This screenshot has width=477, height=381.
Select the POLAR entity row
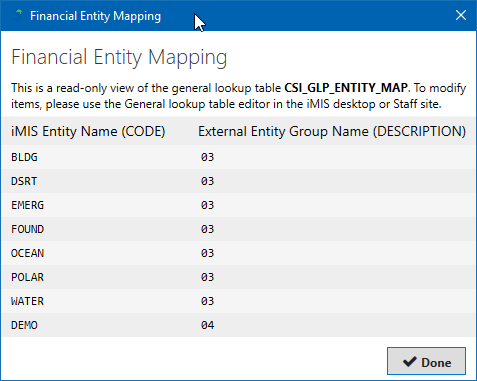[x=238, y=277]
